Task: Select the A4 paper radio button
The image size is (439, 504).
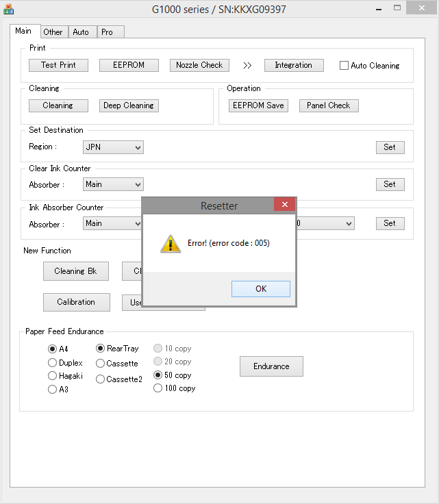Action: pyautogui.click(x=52, y=349)
